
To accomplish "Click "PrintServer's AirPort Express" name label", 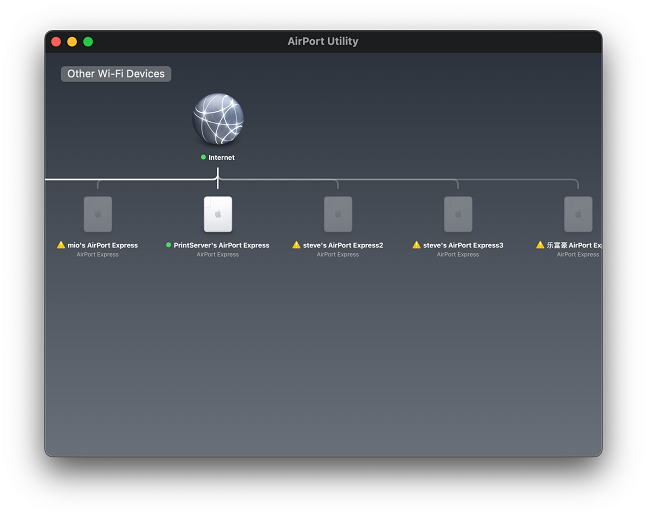I will (221, 245).
